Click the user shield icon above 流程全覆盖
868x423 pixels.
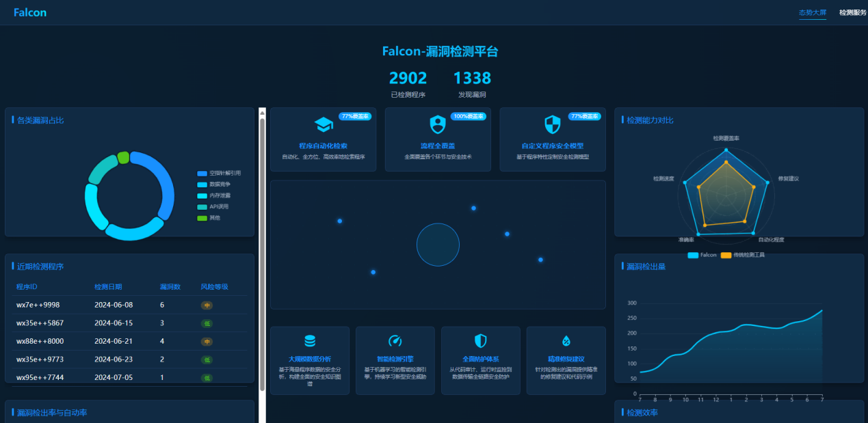437,125
